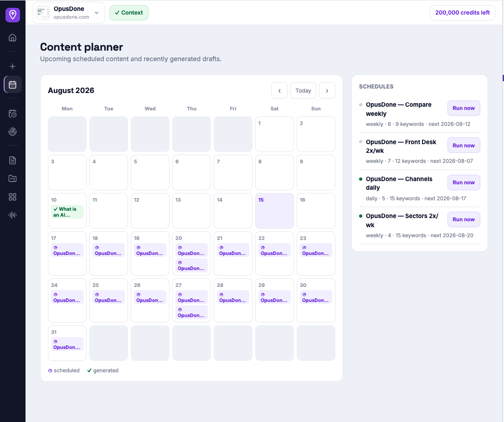504x422 pixels.
Task: Open scheduled OpusDon... entry on the 28th
Action: point(233,297)
